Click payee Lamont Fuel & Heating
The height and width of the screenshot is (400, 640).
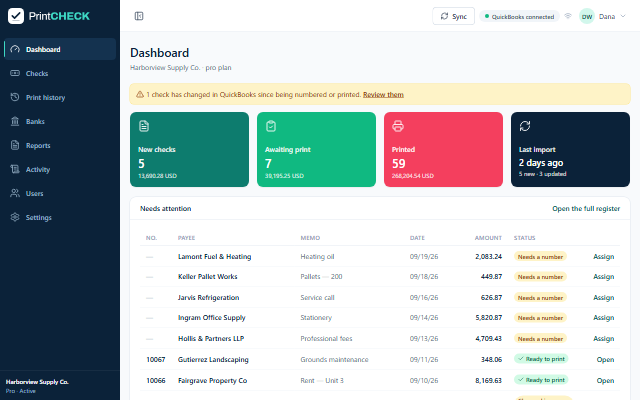click(215, 257)
